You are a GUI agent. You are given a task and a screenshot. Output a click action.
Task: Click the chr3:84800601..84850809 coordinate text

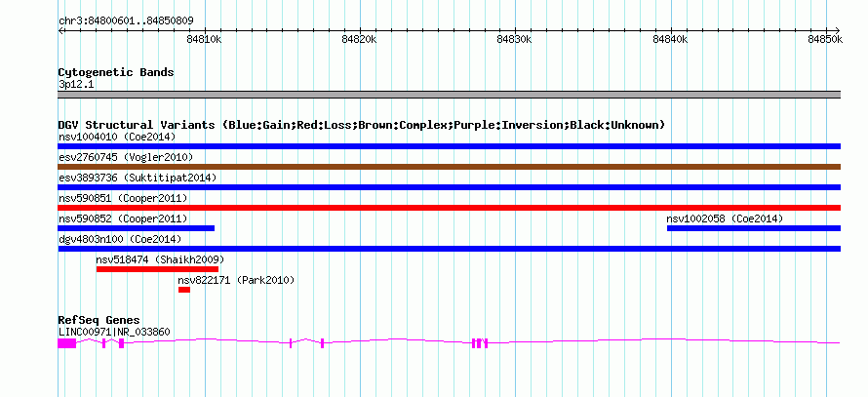pos(126,21)
